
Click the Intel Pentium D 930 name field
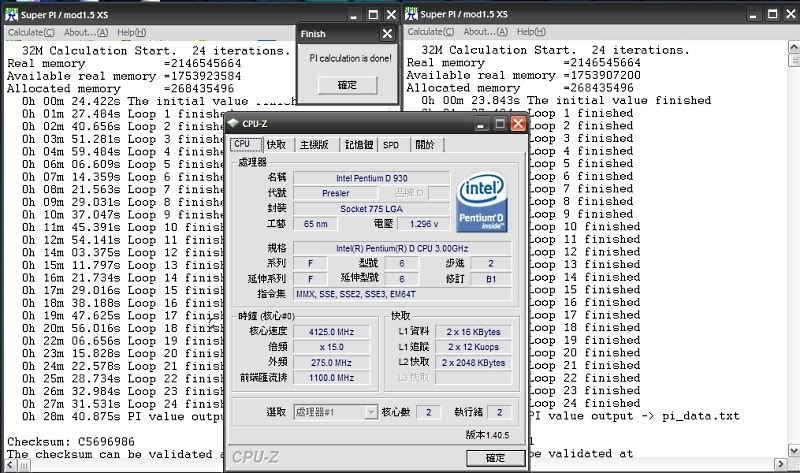click(x=371, y=178)
